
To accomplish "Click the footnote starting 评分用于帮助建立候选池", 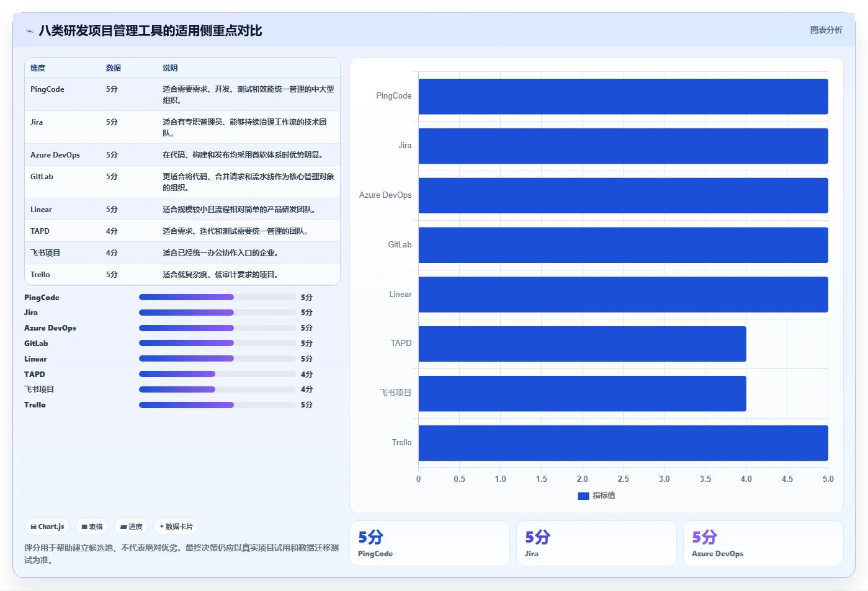I will 181,554.
